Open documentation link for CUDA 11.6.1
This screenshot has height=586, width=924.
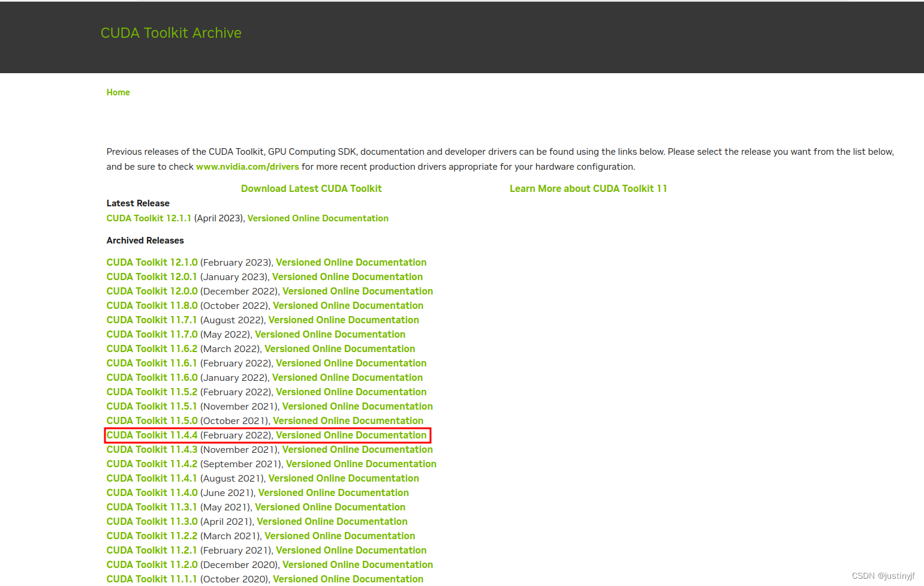tap(351, 363)
